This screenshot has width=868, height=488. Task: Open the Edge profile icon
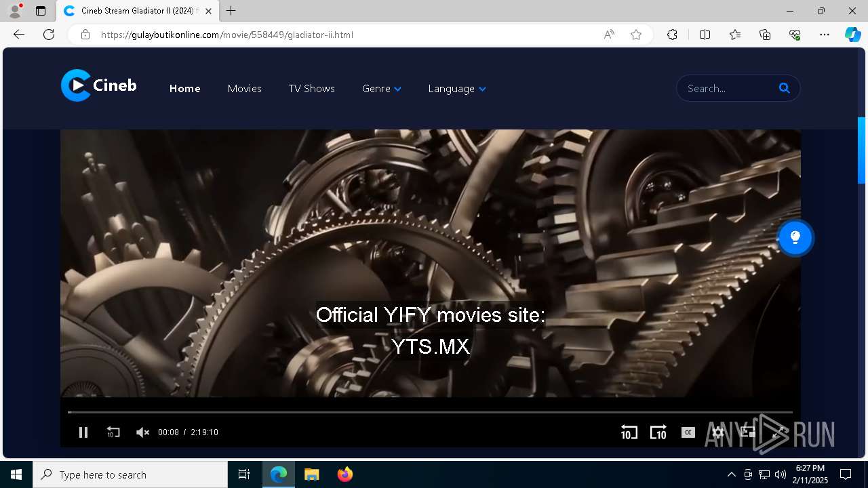14,11
